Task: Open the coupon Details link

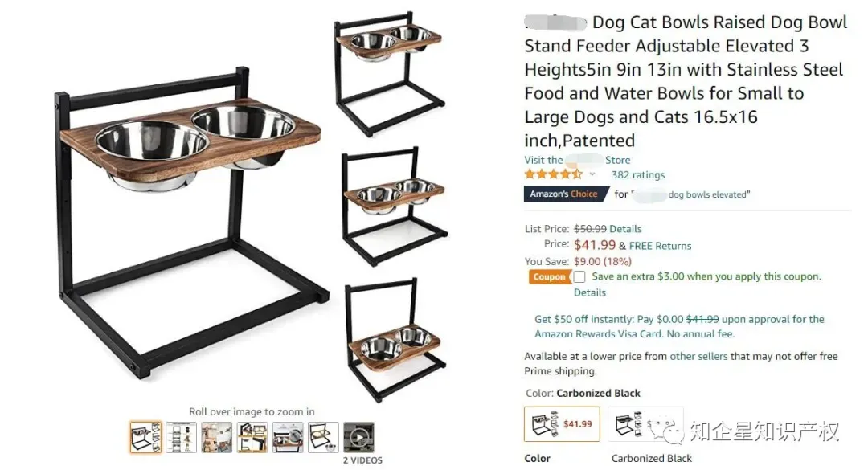Action: click(x=590, y=292)
